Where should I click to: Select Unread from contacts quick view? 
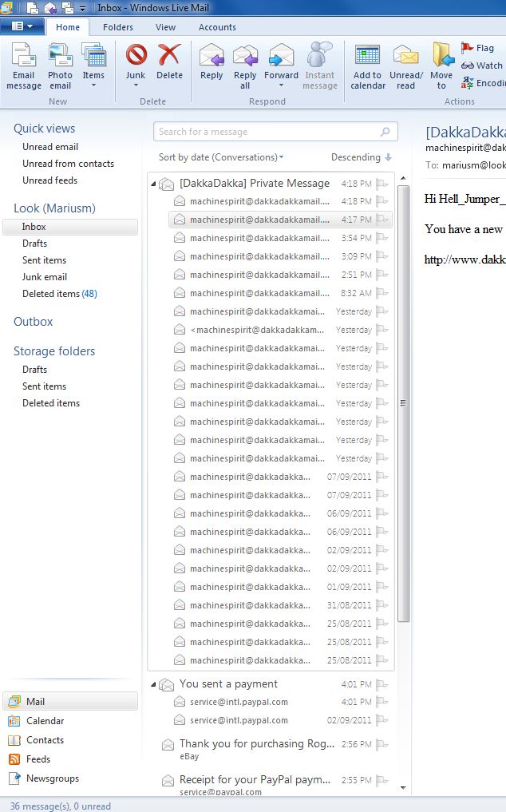pos(68,164)
